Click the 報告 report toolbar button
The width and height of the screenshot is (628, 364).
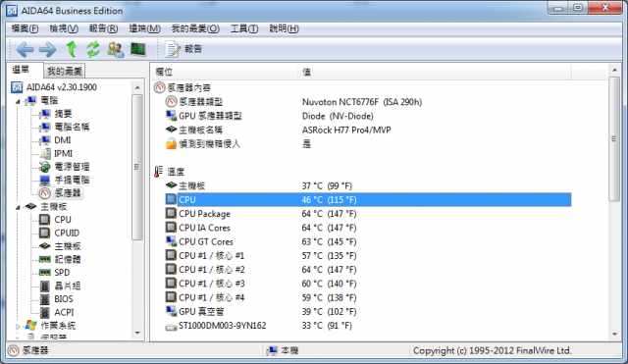pyautogui.click(x=183, y=49)
